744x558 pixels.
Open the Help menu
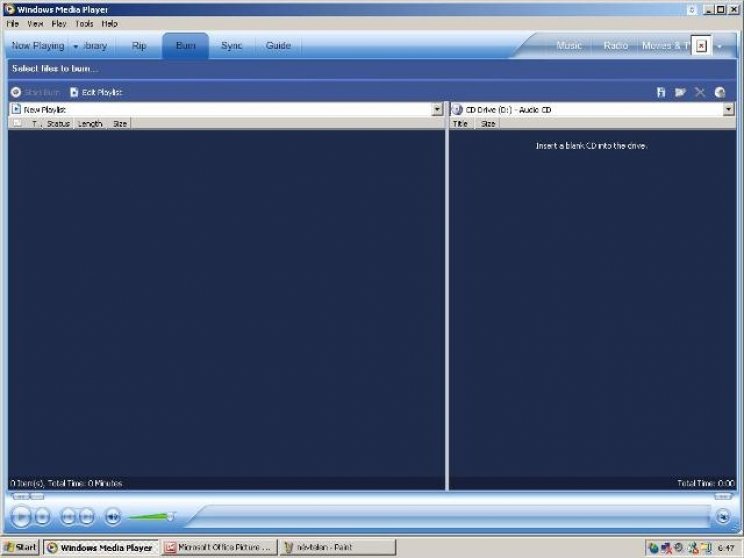109,24
